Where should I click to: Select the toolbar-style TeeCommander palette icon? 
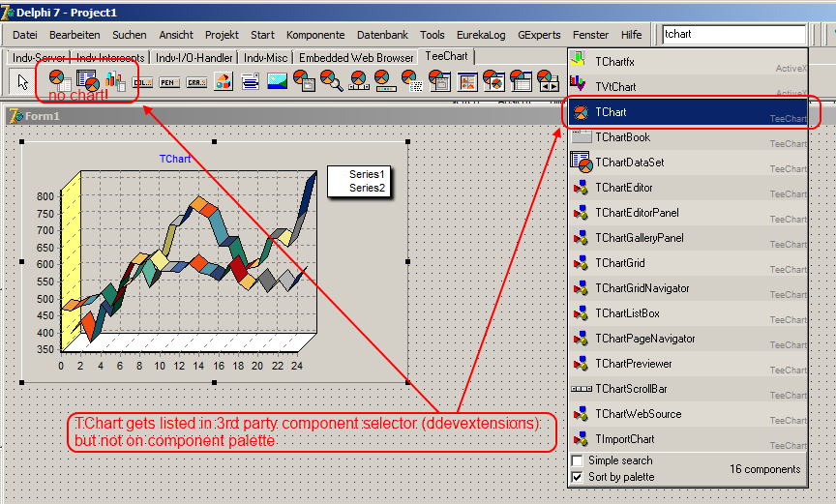pyautogui.click(x=250, y=81)
